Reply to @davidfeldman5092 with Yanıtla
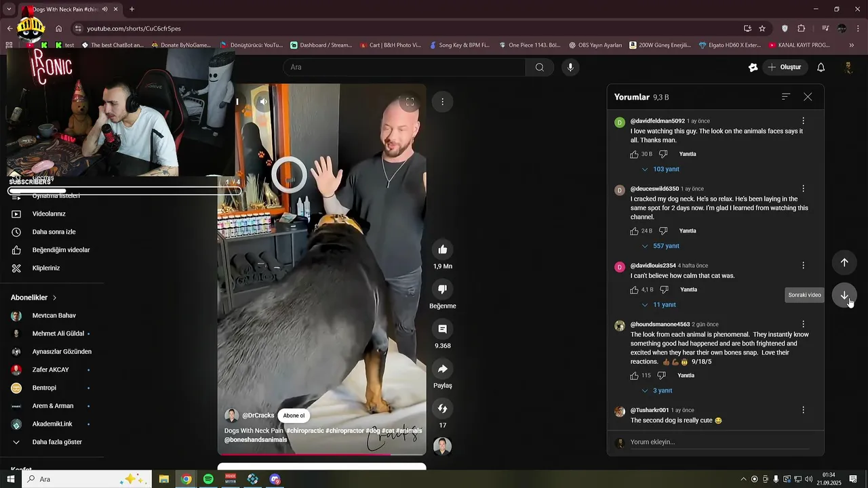The width and height of the screenshot is (868, 488). [688, 154]
